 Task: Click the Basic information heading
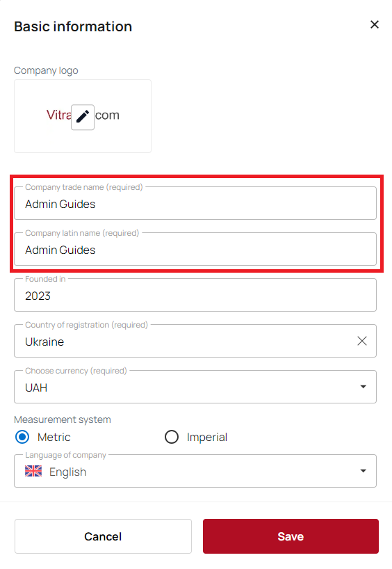[x=73, y=26]
